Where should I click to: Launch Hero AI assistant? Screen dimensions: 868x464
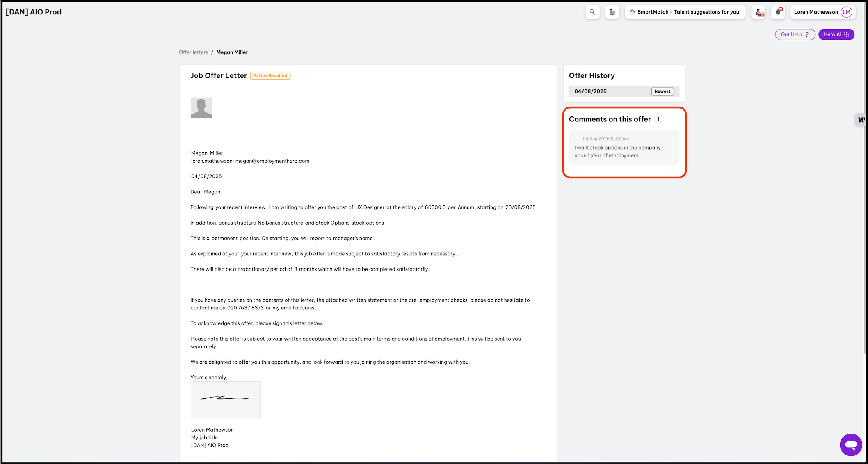[836, 34]
